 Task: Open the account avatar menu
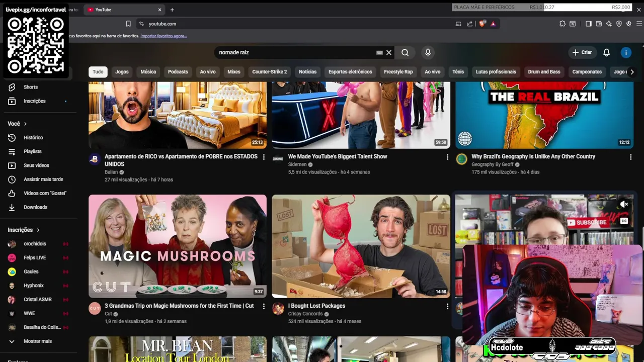tap(626, 52)
